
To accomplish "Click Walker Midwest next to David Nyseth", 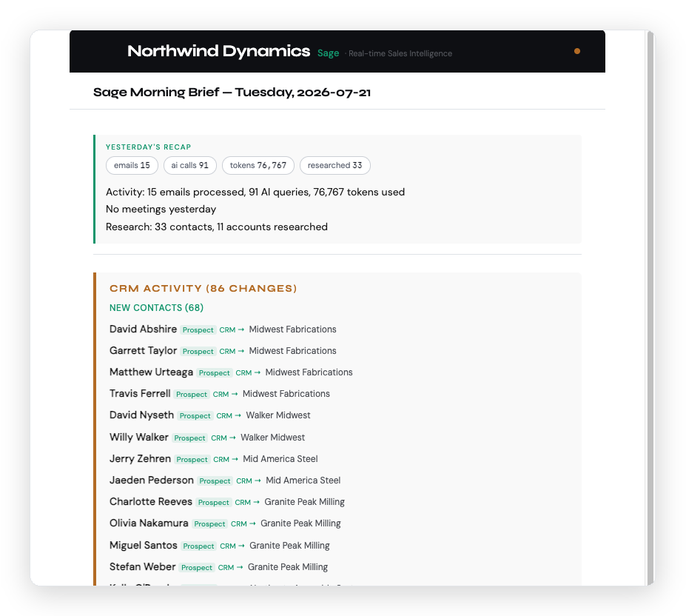I will [x=278, y=415].
